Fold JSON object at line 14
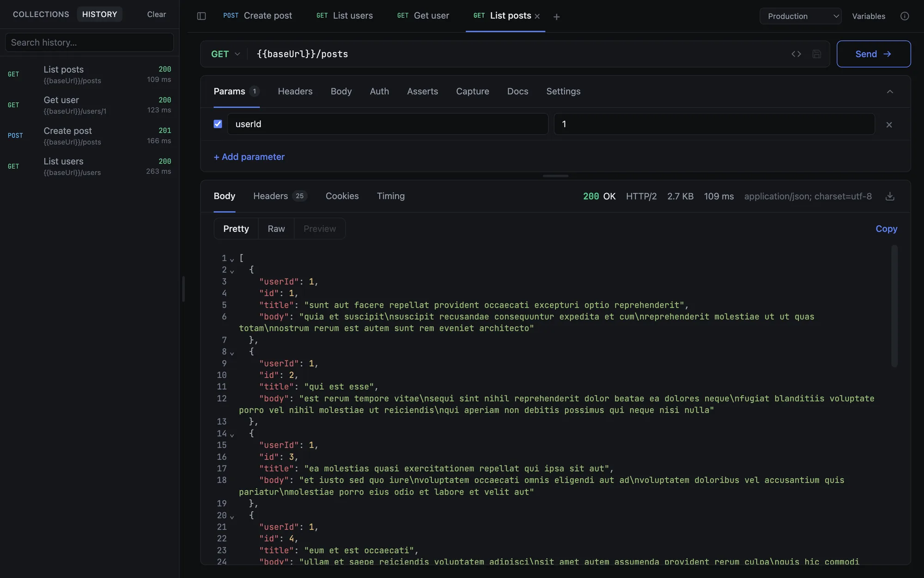The height and width of the screenshot is (578, 924). pos(232,435)
